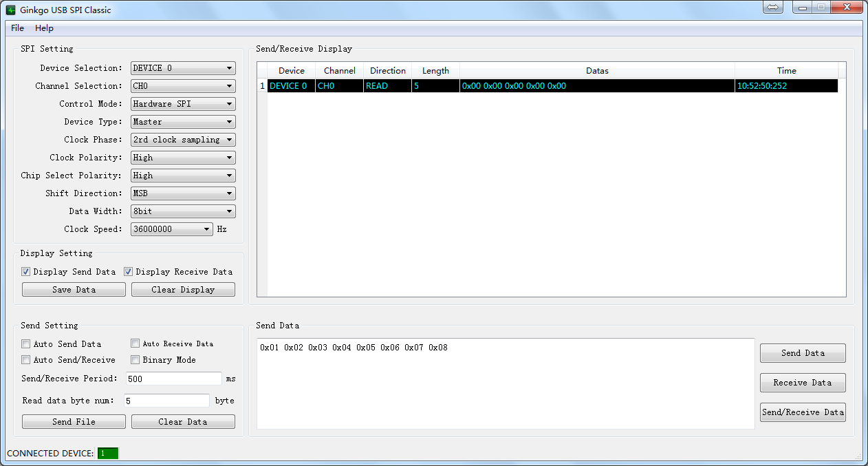The height and width of the screenshot is (466, 868).
Task: Click the Time column header
Action: pos(787,71)
